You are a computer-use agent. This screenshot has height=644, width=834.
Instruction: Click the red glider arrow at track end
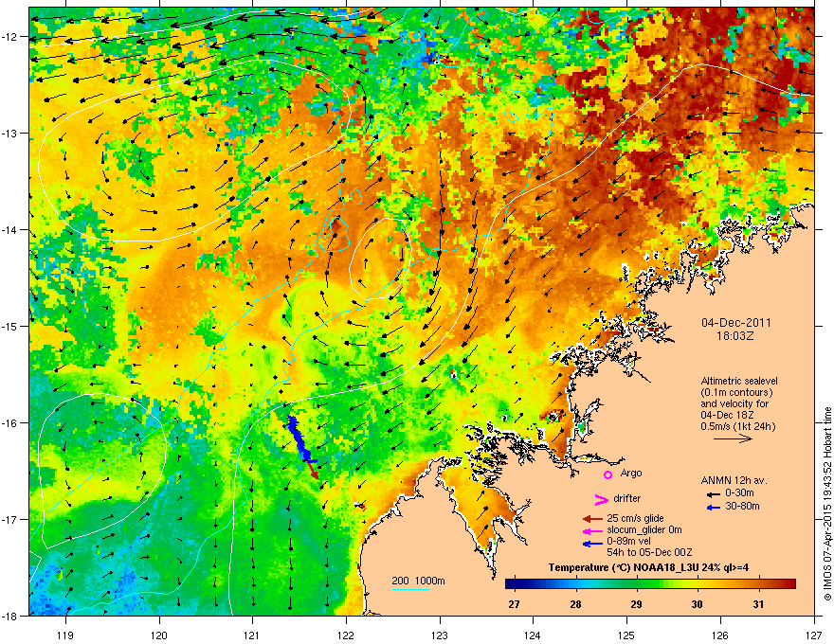314,471
